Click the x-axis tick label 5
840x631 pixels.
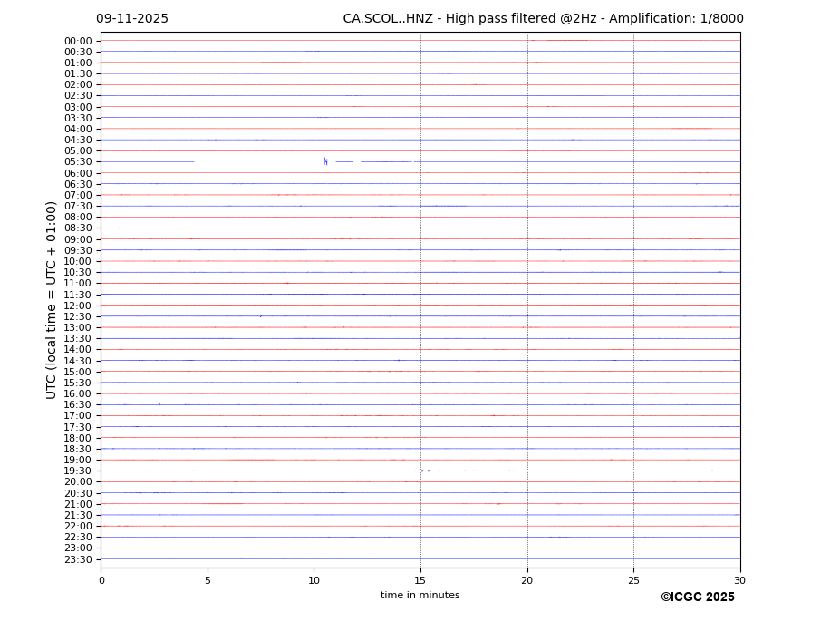pos(208,580)
